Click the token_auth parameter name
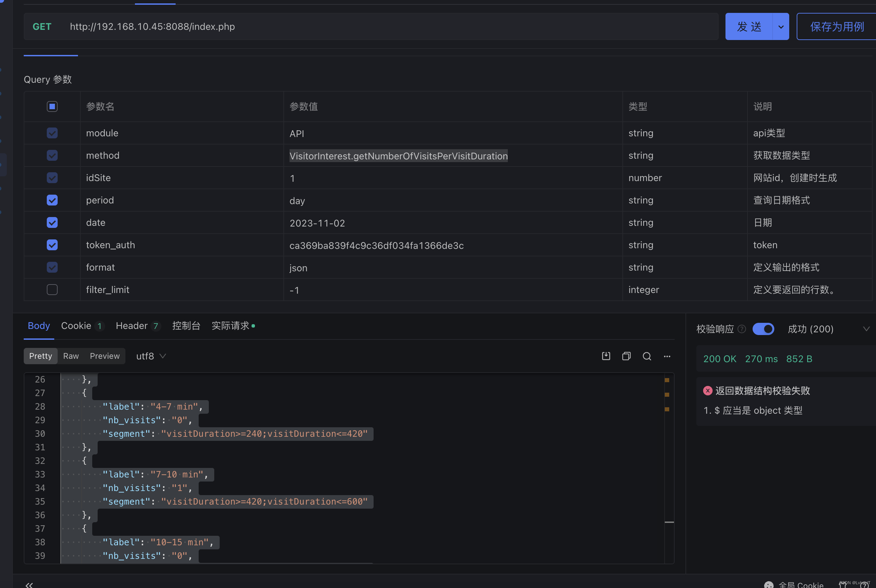 click(111, 245)
